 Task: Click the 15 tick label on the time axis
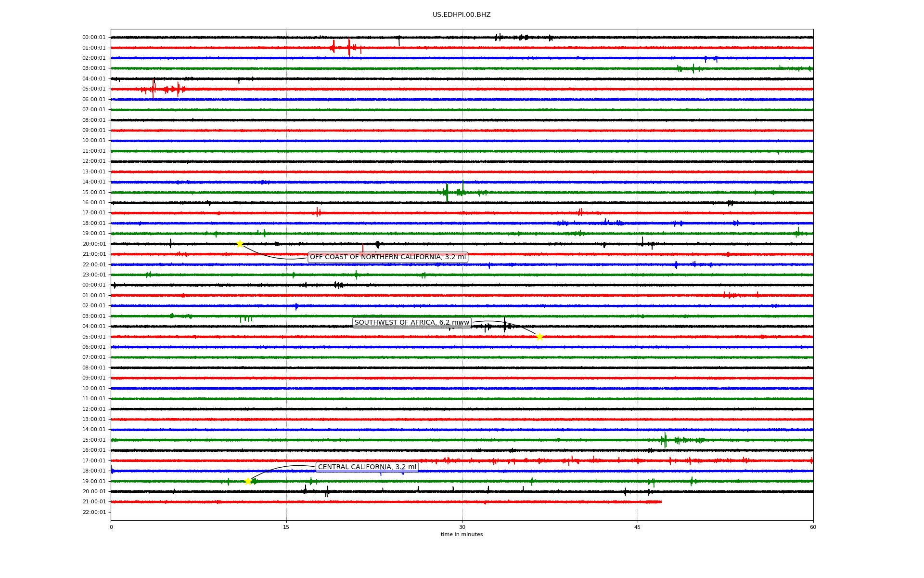[x=286, y=527]
